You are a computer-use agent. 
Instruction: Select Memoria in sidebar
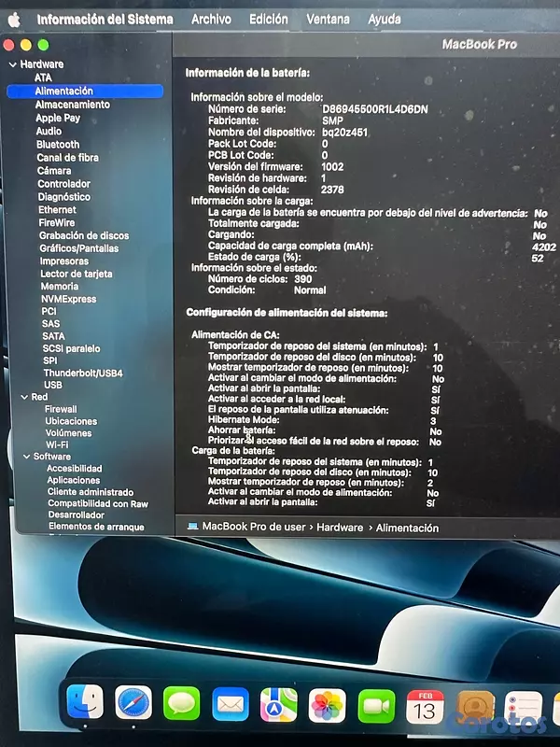pyautogui.click(x=60, y=287)
